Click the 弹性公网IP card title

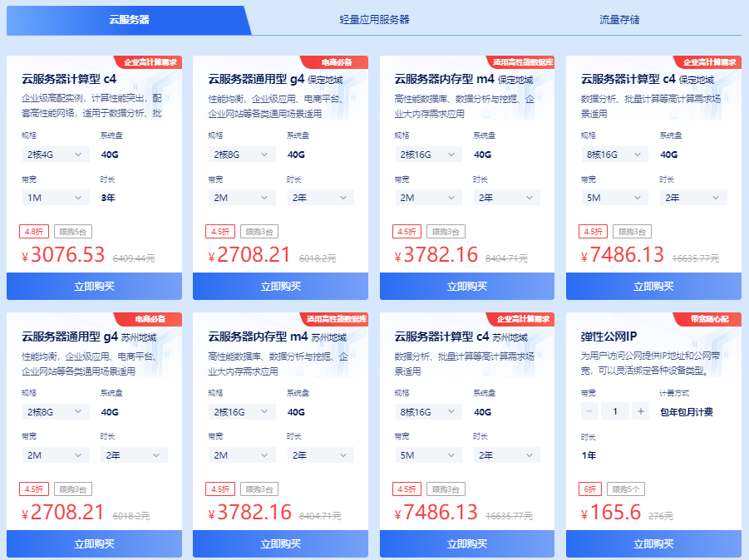click(609, 336)
